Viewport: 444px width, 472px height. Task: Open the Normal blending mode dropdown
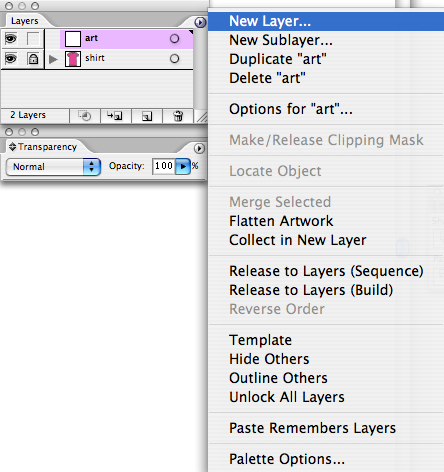[x=53, y=167]
